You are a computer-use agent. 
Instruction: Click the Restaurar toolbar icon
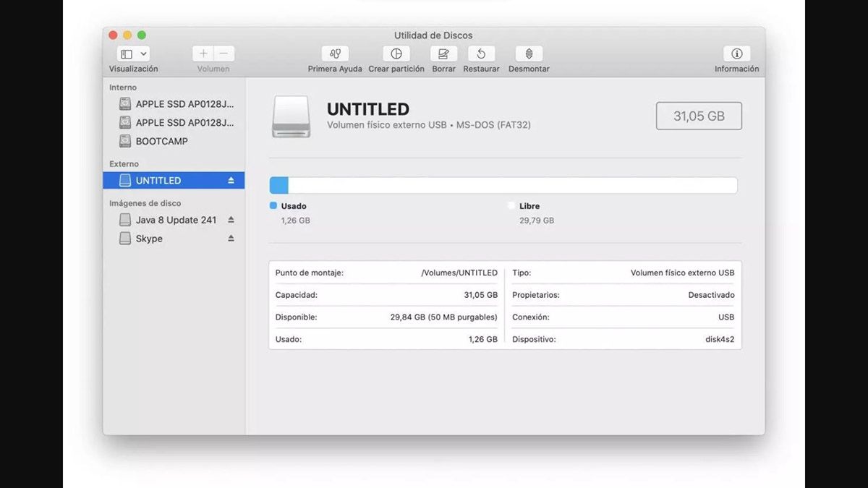(481, 54)
